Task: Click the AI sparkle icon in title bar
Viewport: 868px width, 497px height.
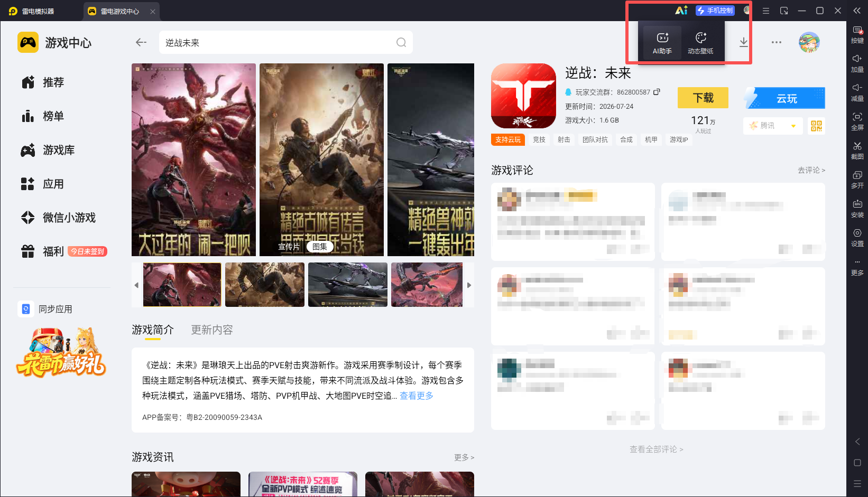Action: (x=681, y=11)
